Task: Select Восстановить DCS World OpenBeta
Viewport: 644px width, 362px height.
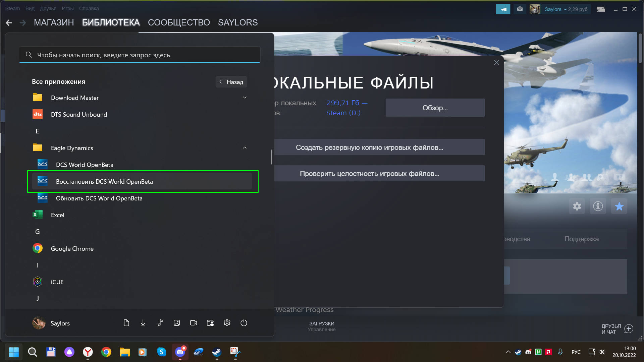Action: coord(142,181)
